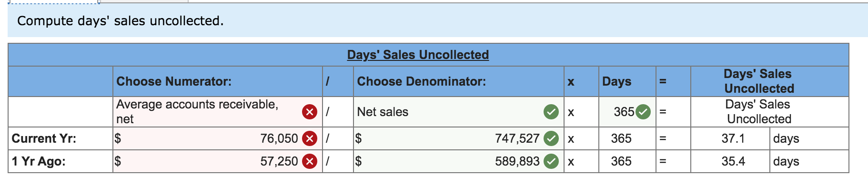The width and height of the screenshot is (868, 176).
Task: Click green checkmark next to 747,527
Action: [x=551, y=138]
